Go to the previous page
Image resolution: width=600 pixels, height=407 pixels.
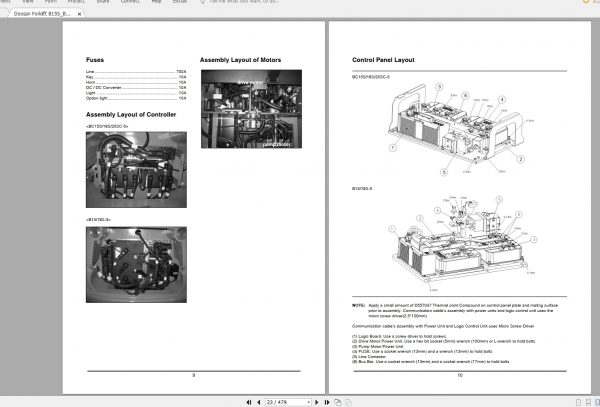(x=259, y=402)
